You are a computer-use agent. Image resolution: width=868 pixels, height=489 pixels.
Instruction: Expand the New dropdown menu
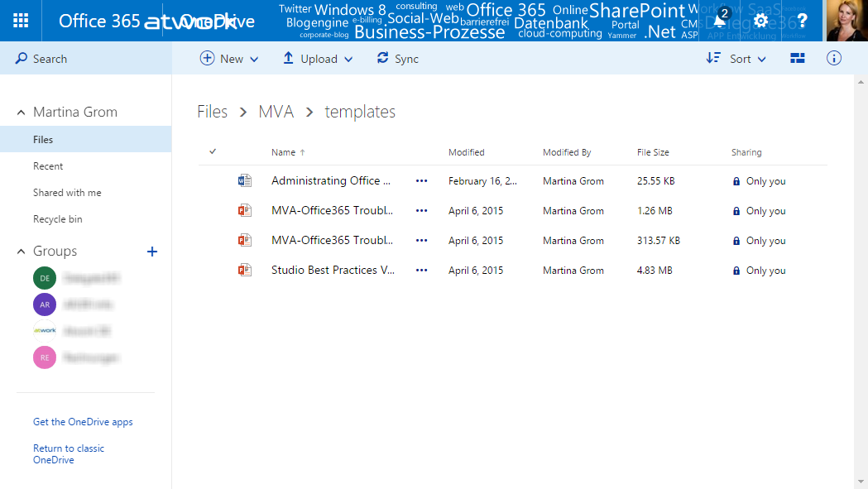[229, 59]
